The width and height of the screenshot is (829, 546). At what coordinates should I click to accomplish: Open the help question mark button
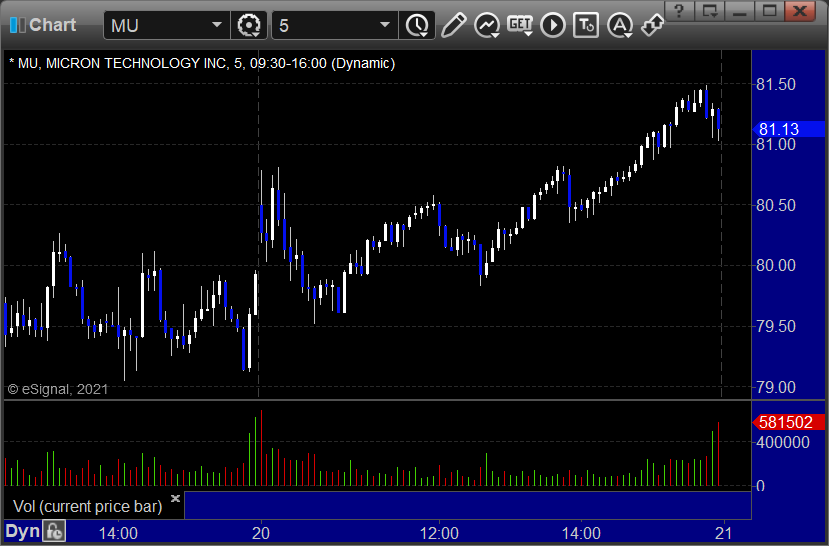tap(679, 10)
